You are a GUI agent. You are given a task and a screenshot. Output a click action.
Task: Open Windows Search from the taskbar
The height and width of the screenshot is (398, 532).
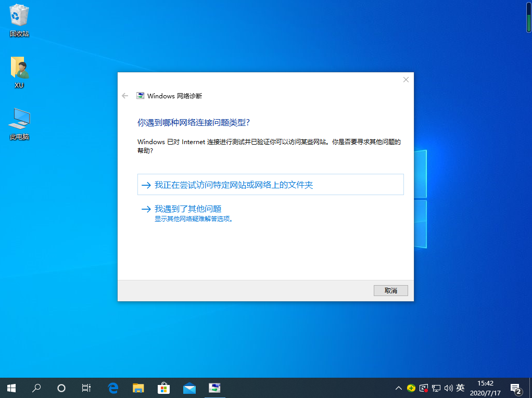click(x=36, y=388)
